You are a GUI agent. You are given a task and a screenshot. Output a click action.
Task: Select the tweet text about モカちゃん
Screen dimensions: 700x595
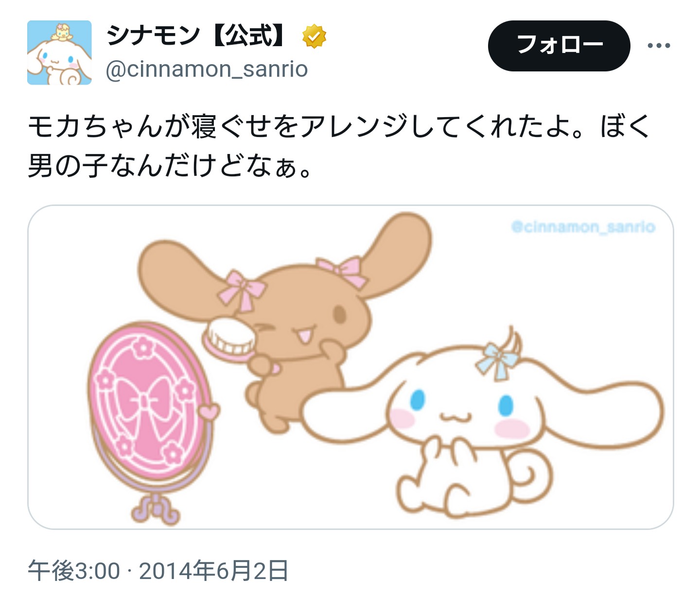(339, 146)
